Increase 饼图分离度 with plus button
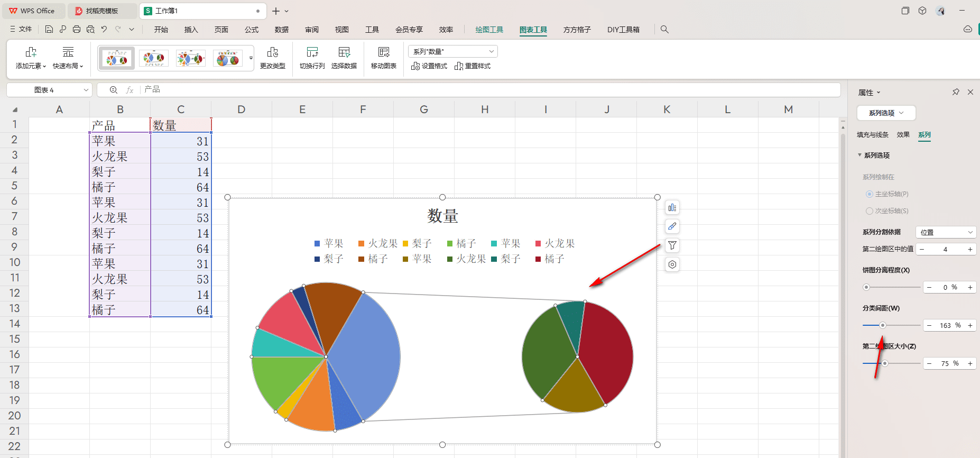This screenshot has width=980, height=458. tap(970, 287)
